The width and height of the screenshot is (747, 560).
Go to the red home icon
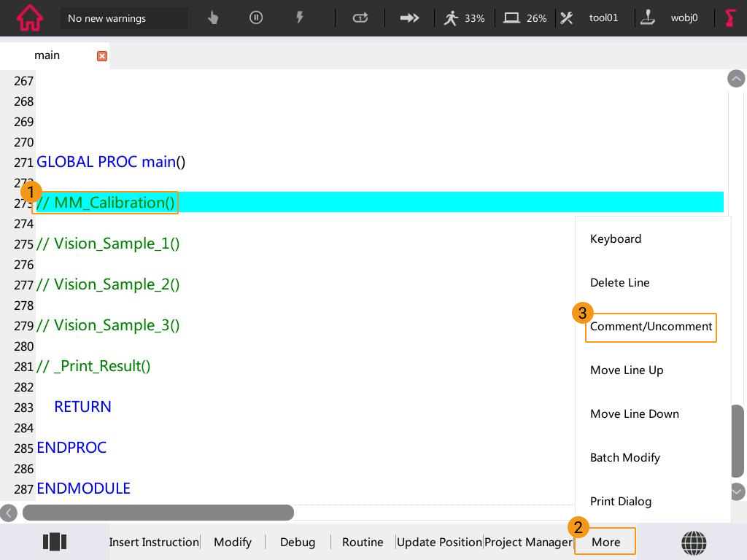click(29, 18)
